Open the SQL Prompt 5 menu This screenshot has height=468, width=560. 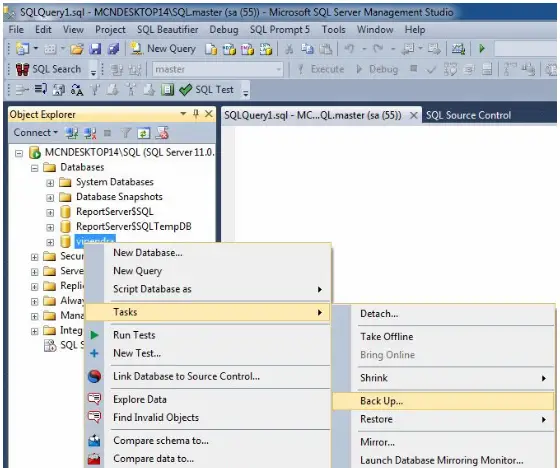280,30
